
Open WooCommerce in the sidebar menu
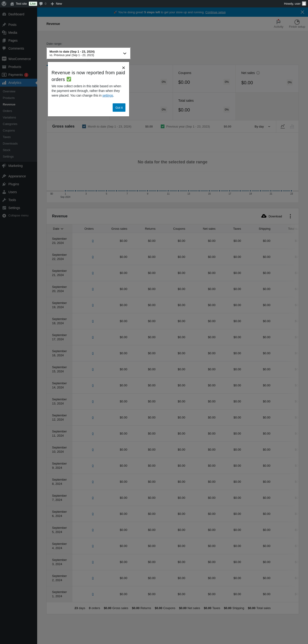click(x=19, y=59)
